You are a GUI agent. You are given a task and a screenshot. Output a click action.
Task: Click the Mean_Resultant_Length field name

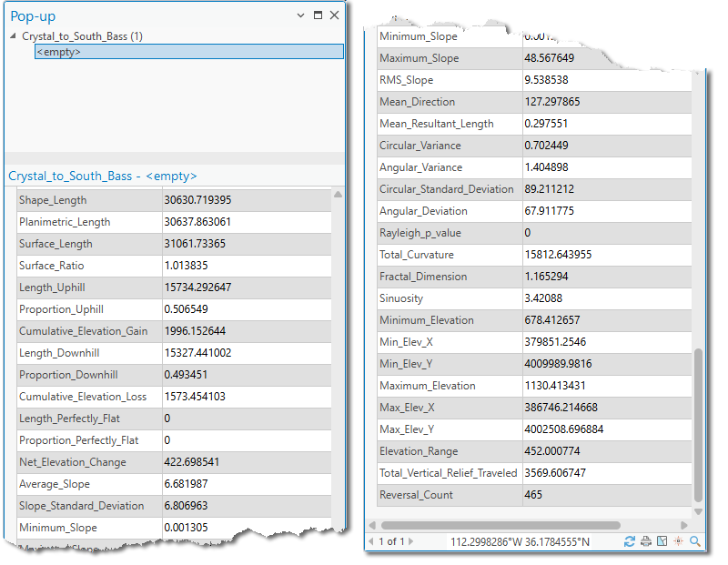click(437, 124)
